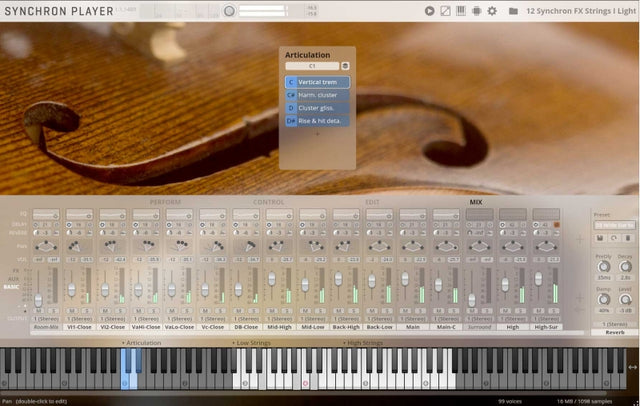Viewport: 640px width, 406px height.
Task: Switch to the EDIT tab
Action: pos(372,201)
